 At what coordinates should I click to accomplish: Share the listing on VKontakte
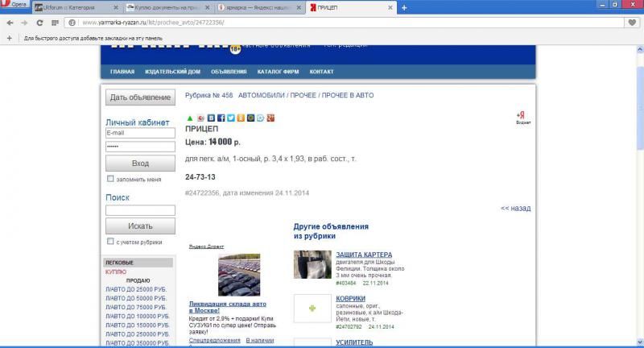211,118
